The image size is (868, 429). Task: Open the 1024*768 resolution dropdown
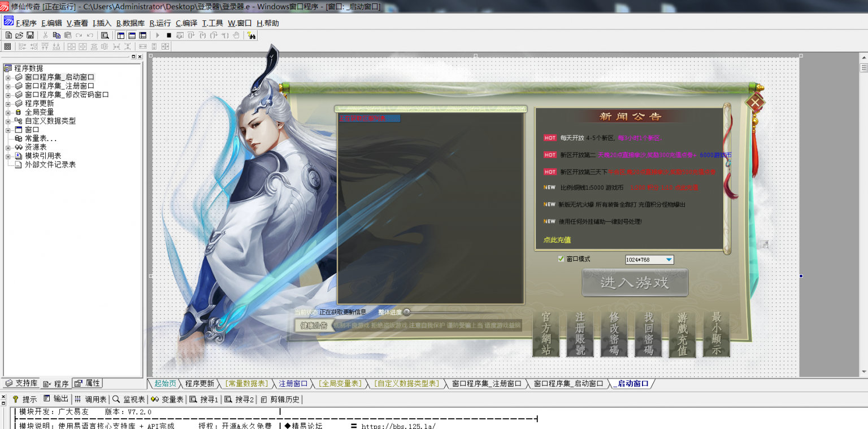coord(669,260)
